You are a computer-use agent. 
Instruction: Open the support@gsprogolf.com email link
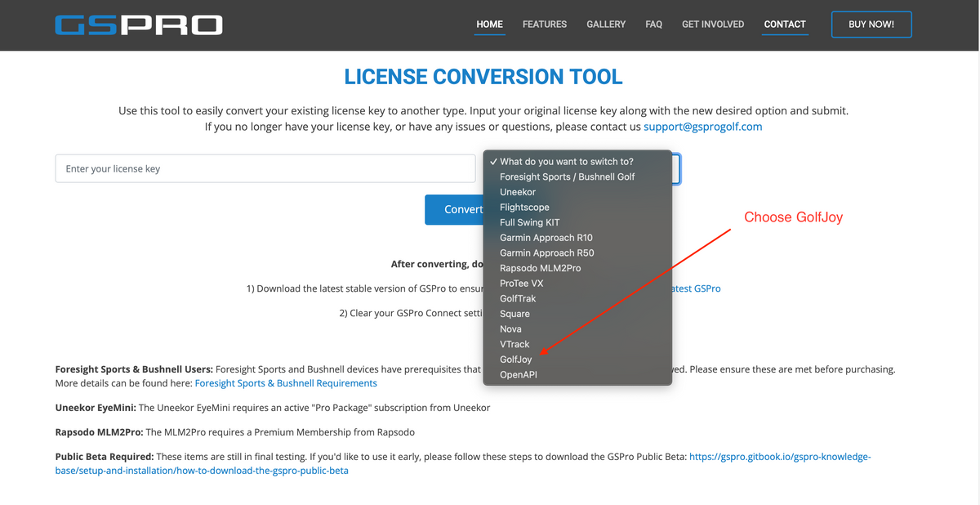click(x=703, y=127)
